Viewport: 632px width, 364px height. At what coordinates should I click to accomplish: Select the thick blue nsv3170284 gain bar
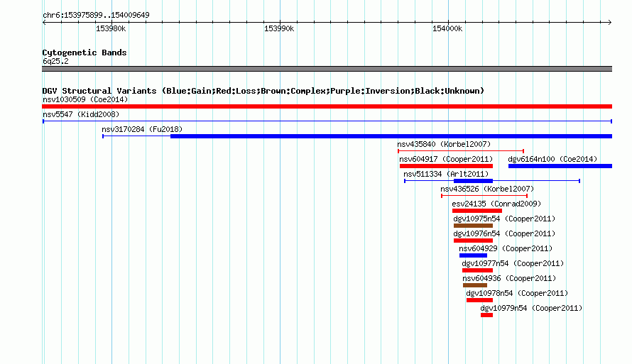(x=391, y=136)
